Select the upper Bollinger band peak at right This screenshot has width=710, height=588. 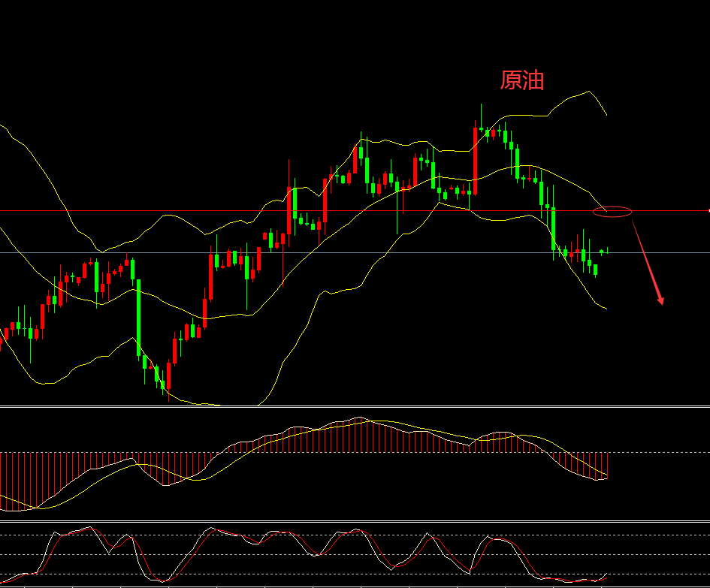coord(588,92)
